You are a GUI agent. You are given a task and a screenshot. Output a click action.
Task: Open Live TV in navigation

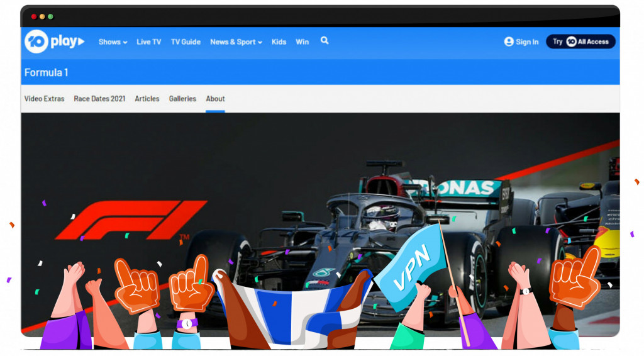click(x=148, y=42)
